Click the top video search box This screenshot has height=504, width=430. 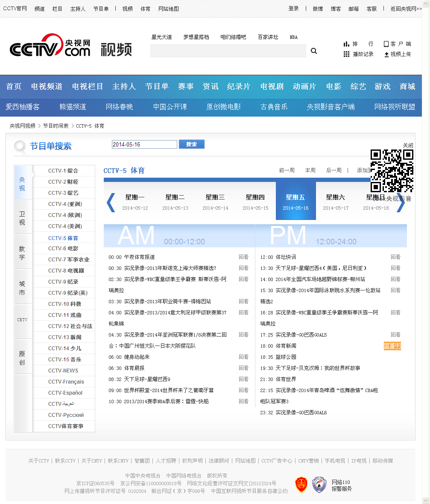[228, 51]
